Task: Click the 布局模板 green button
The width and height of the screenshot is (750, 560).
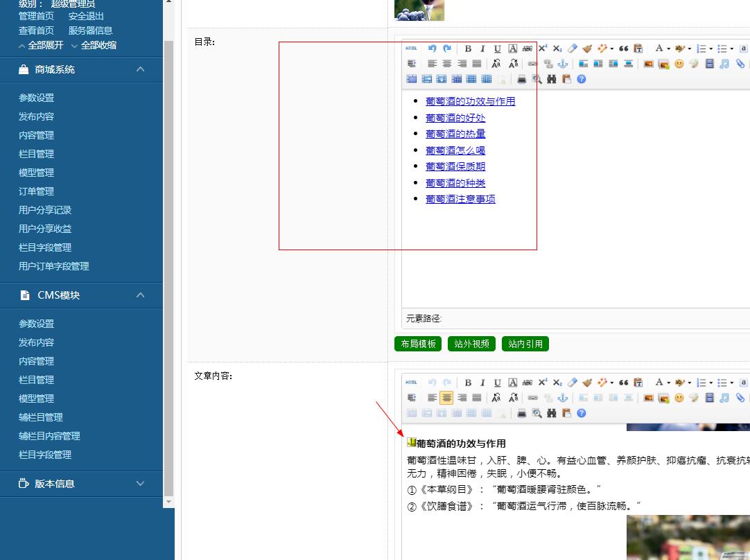Action: [419, 344]
